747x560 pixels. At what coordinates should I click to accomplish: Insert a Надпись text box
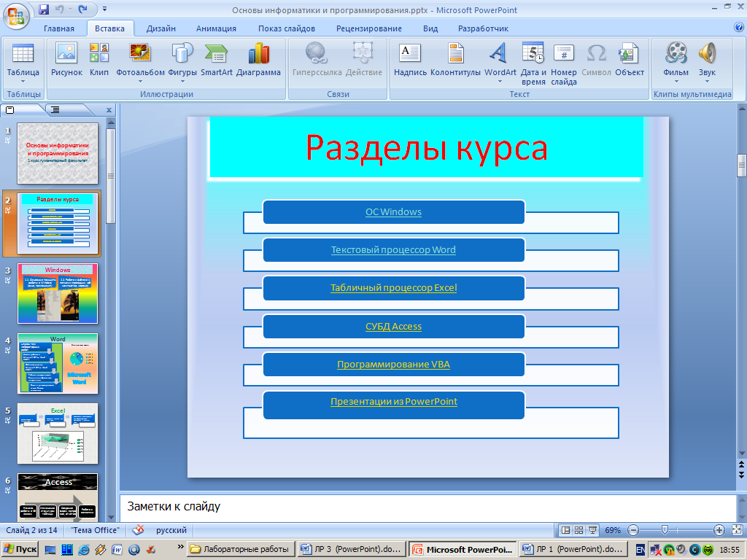[410, 60]
